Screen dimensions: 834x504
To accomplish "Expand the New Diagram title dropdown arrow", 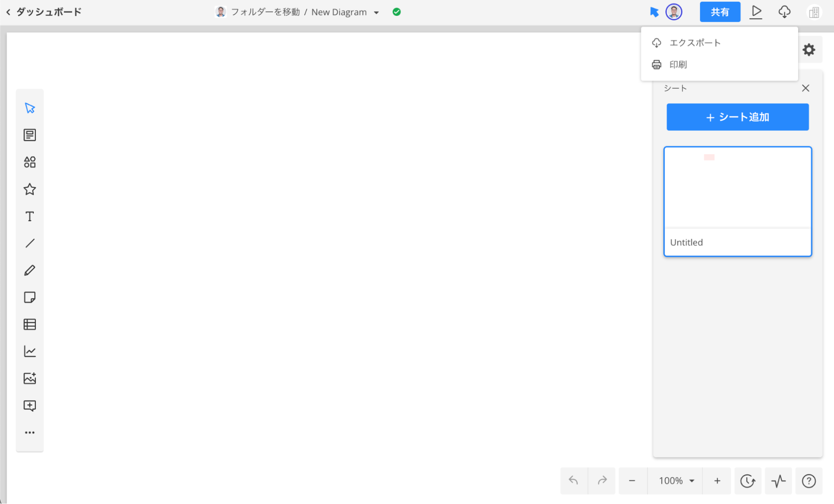I will [x=376, y=13].
